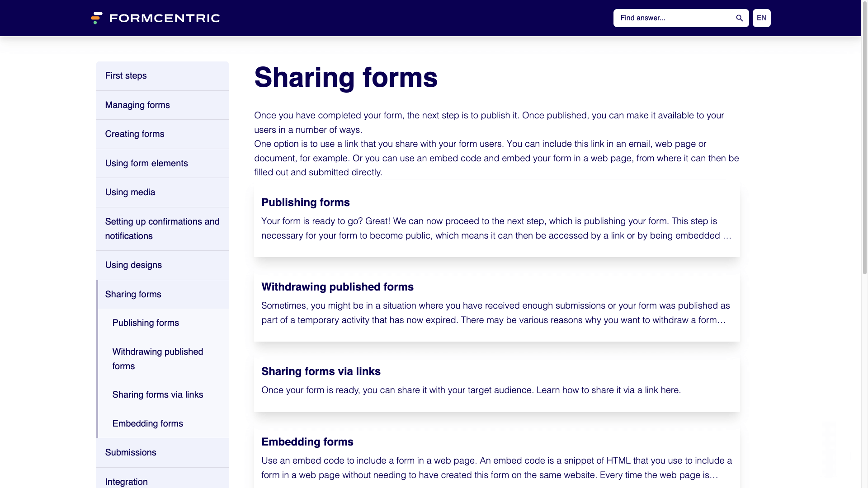Viewport: 868px width, 488px height.
Task: Open the Publishing forms article card
Action: 496,219
